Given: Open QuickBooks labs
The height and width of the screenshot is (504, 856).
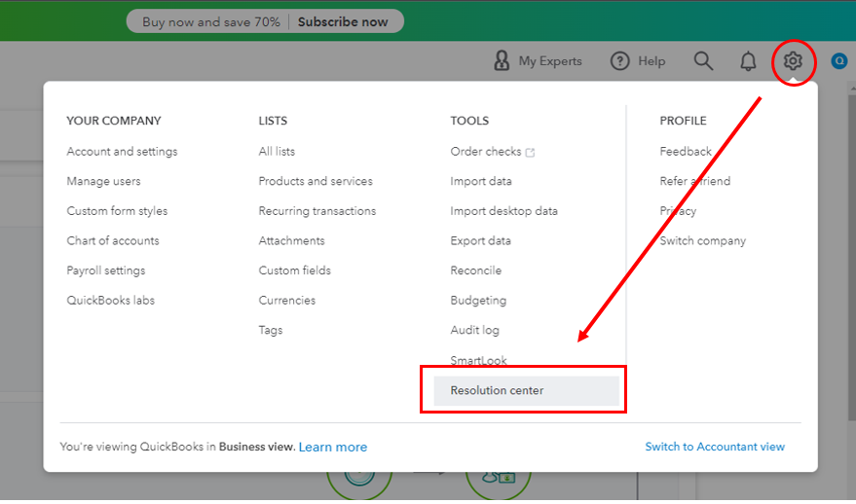Looking at the screenshot, I should [x=110, y=300].
